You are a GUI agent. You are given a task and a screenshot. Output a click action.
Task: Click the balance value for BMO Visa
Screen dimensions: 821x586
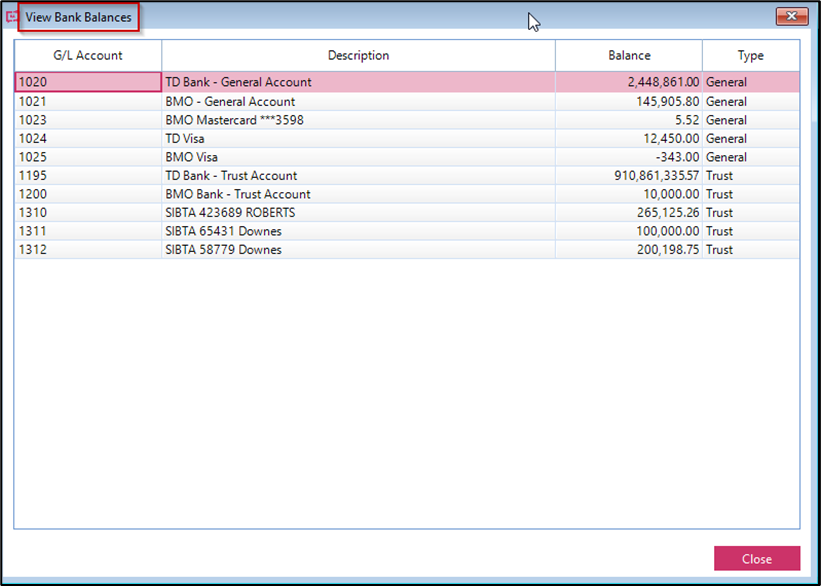click(x=679, y=157)
